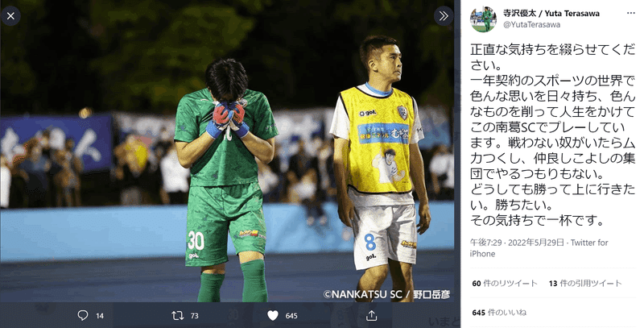Like the tweet with heart icon
The height and width of the screenshot is (328, 644).
[x=273, y=315]
